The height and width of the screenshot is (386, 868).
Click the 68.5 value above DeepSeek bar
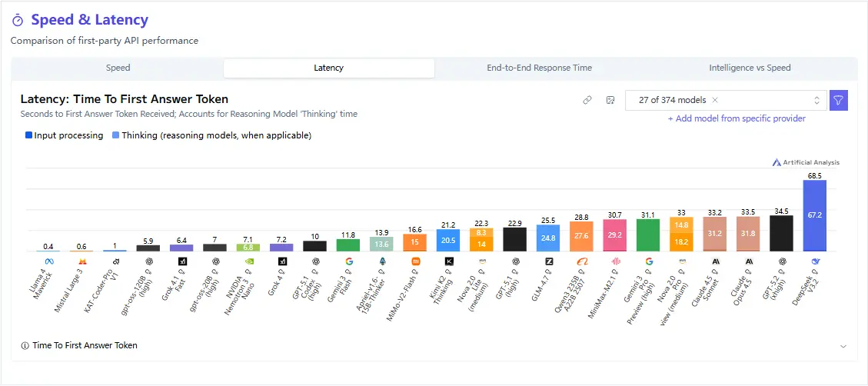pyautogui.click(x=815, y=175)
